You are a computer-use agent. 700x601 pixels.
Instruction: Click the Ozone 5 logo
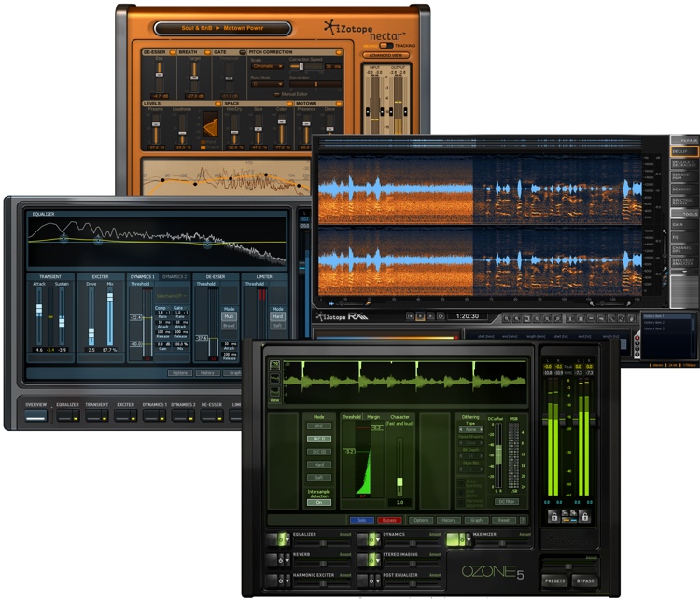[x=492, y=572]
